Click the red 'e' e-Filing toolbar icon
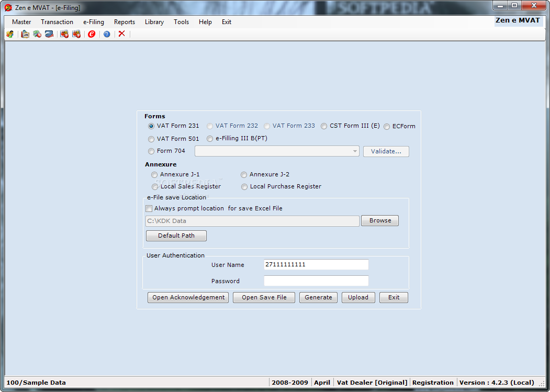The height and width of the screenshot is (392, 550). tap(92, 34)
